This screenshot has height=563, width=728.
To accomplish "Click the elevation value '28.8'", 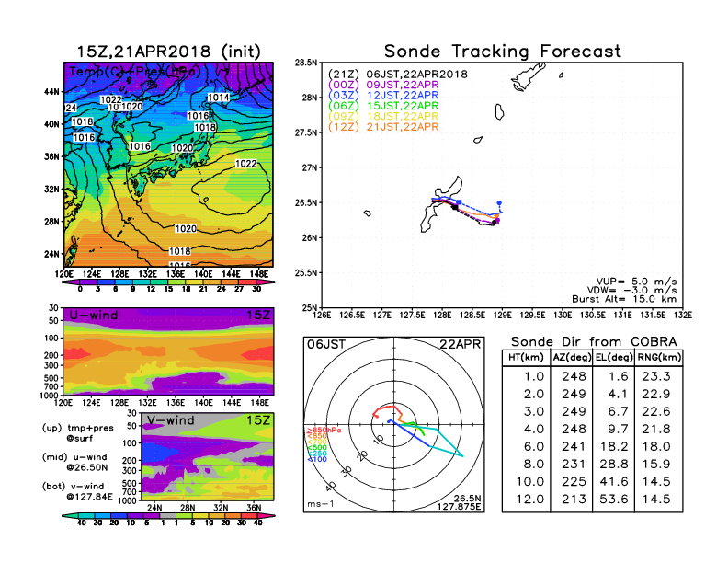I will coord(614,465).
